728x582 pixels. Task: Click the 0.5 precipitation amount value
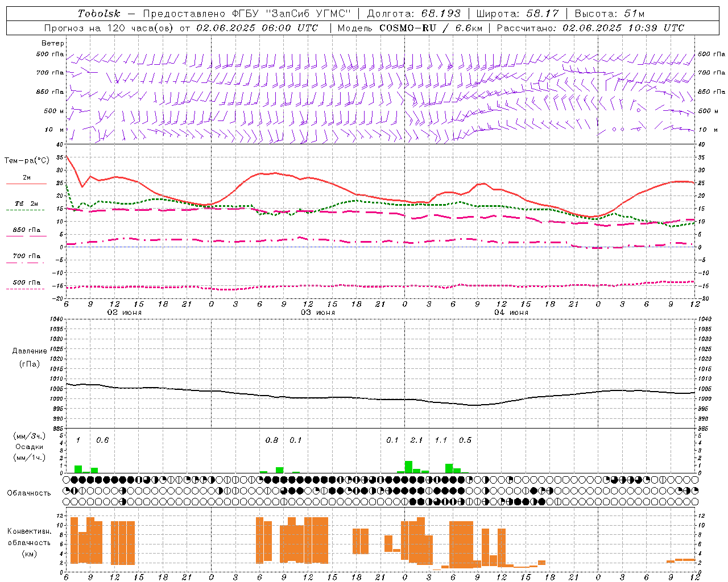click(465, 440)
